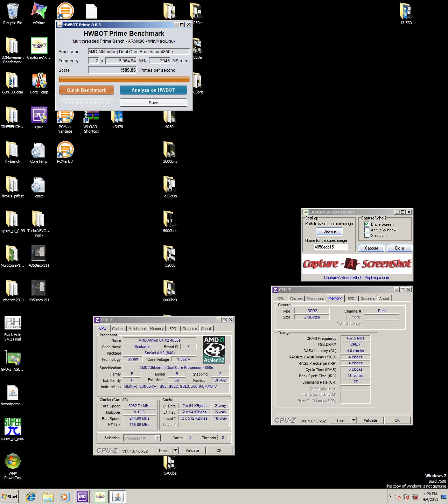Click the Score field showing 1589.86
This screenshot has height=504, width=448.
112,70
